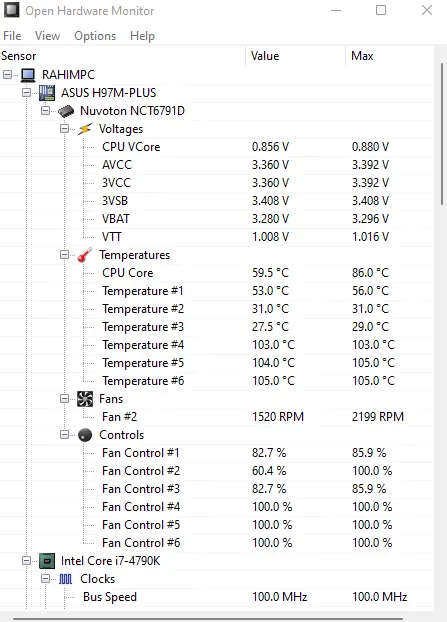Collapse the RAHIMPC tree node
Viewport: 447px width, 622px height.
pos(8,74)
